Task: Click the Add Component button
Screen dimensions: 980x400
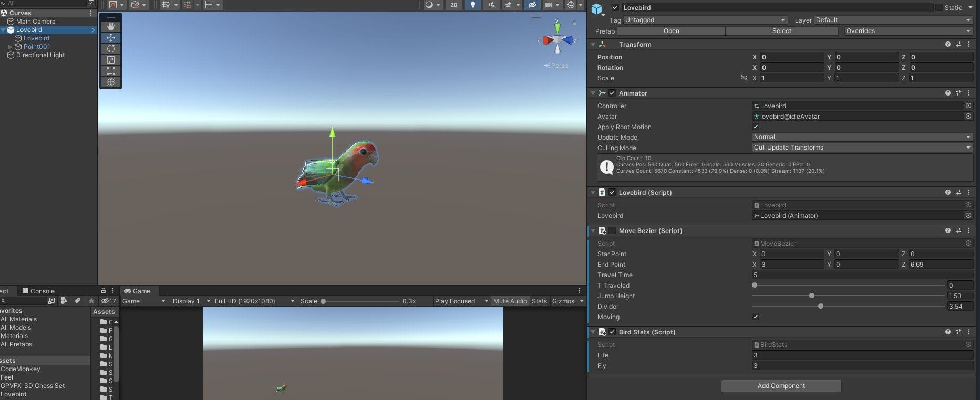Action: pyautogui.click(x=781, y=386)
